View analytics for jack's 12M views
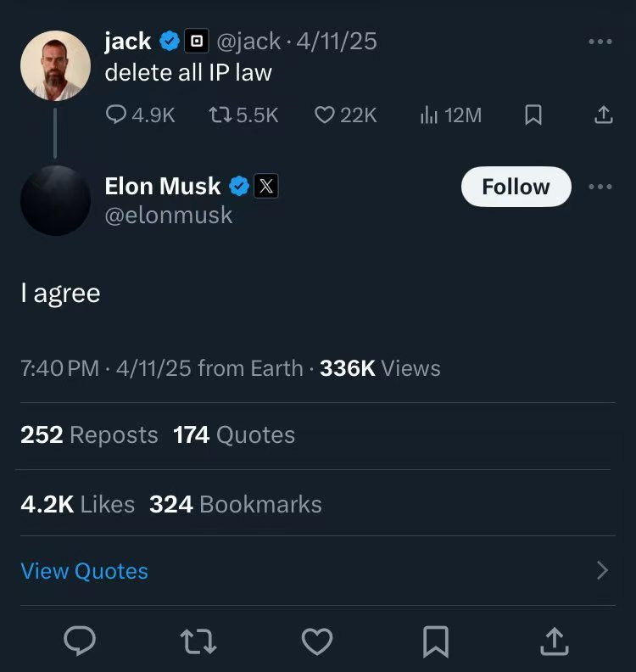 pyautogui.click(x=428, y=115)
